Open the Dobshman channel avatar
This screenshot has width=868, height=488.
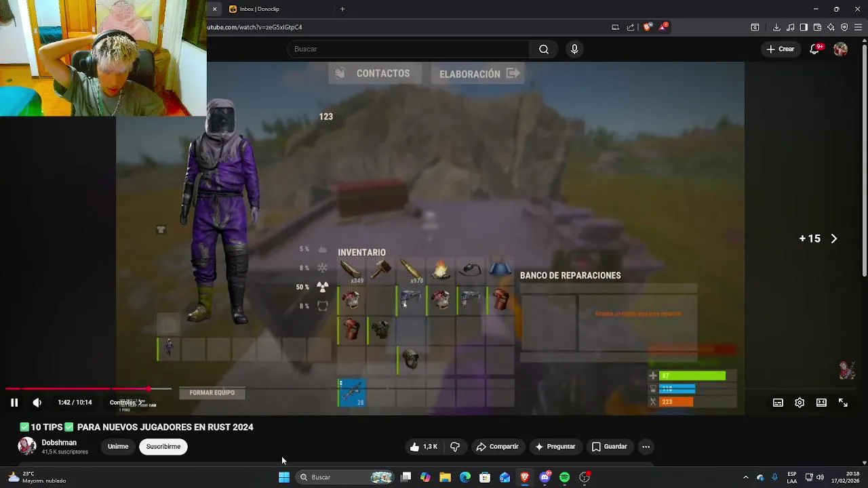point(27,446)
